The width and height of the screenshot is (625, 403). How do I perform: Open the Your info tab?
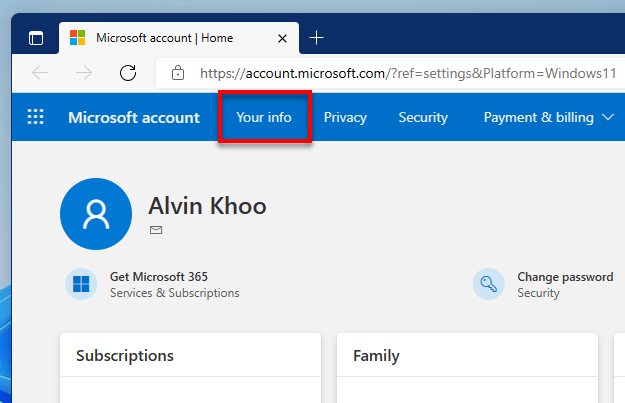(264, 117)
